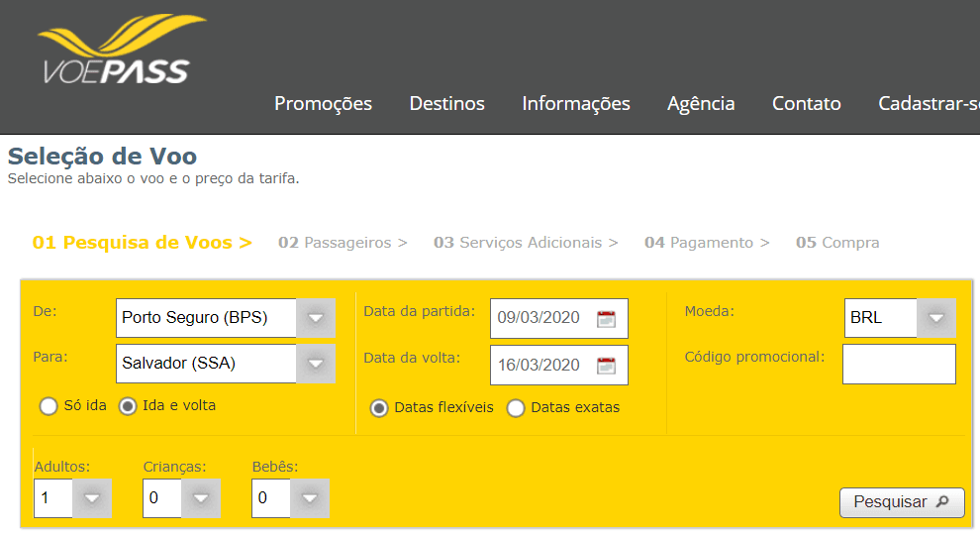This screenshot has height=536, width=980.
Task: Open the departure date calendar icon
Action: pyautogui.click(x=606, y=318)
